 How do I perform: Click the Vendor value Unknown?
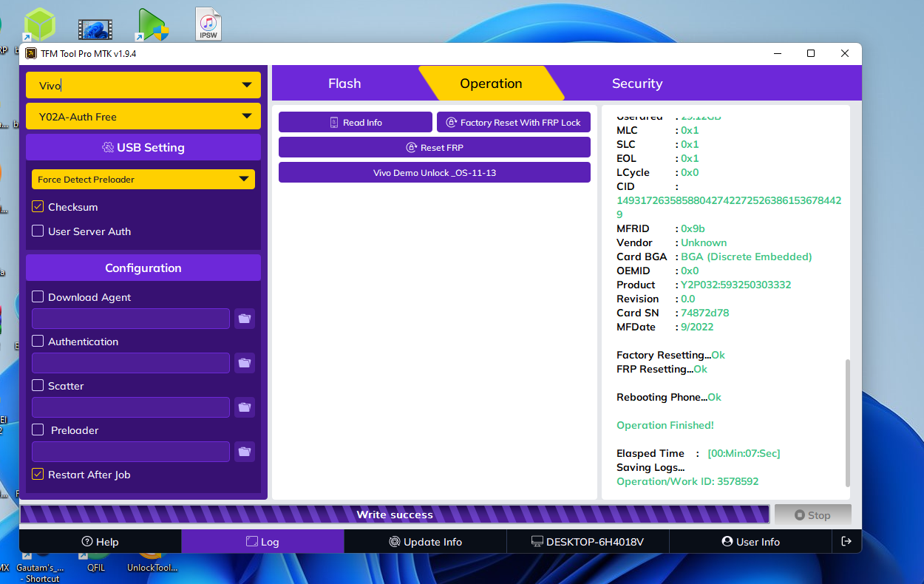(704, 242)
